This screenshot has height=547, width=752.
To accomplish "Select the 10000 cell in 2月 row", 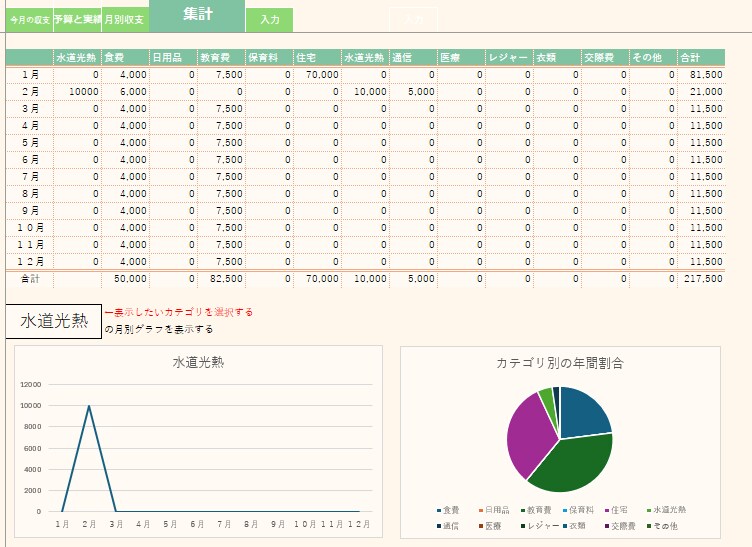I will 78,92.
